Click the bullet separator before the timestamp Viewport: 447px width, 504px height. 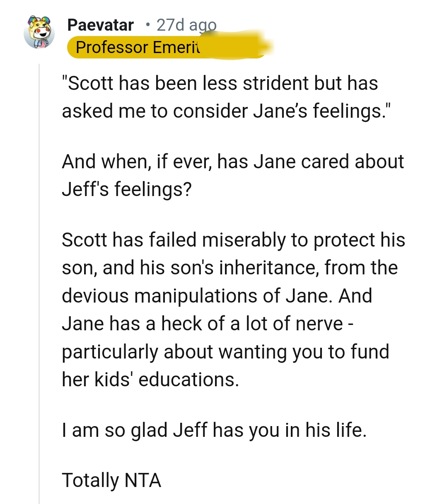click(147, 25)
